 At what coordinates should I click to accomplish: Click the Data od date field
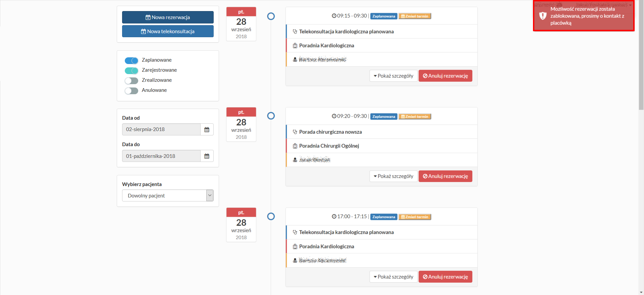(x=161, y=129)
